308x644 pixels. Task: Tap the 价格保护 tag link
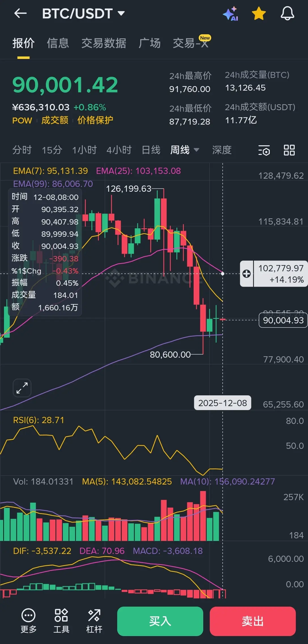coord(95,120)
